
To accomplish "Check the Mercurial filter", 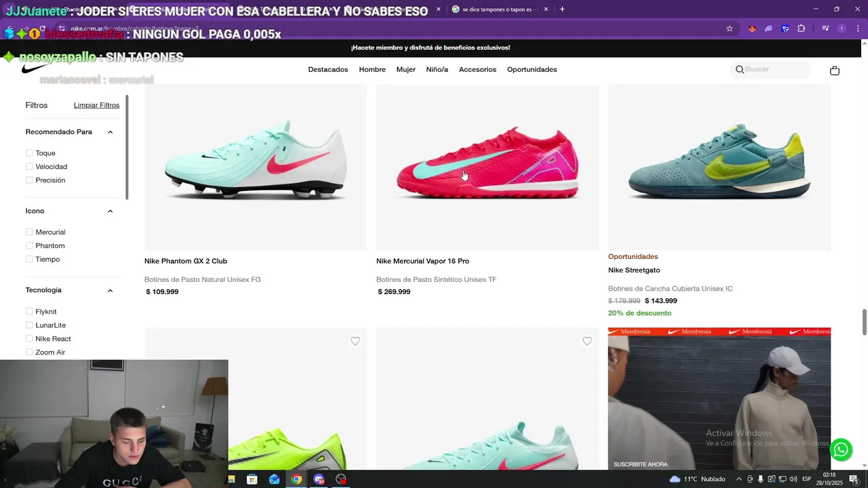I will pyautogui.click(x=29, y=232).
